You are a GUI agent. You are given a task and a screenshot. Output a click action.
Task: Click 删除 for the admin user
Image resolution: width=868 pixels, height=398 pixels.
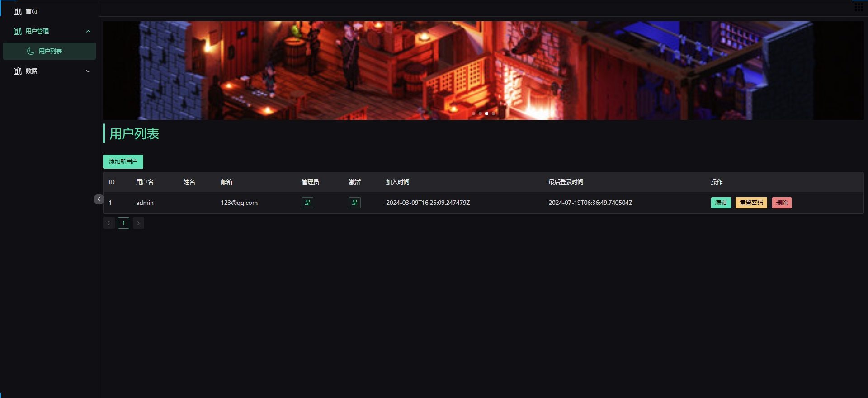[782, 203]
